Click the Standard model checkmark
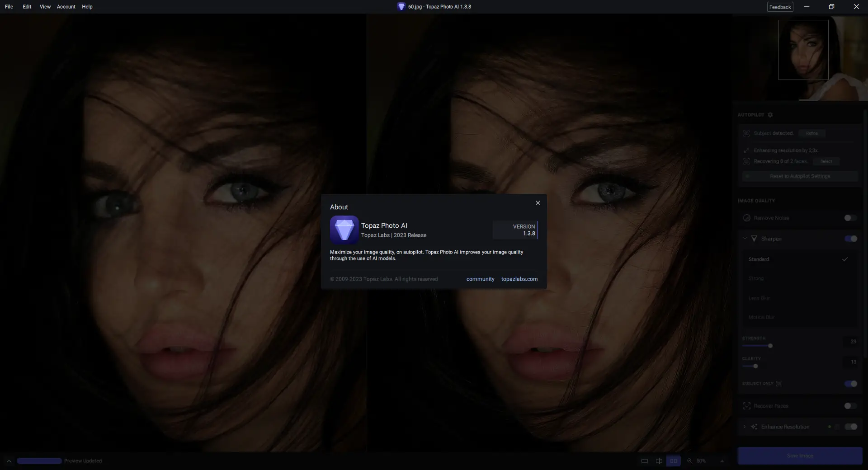The width and height of the screenshot is (868, 470). (x=844, y=259)
